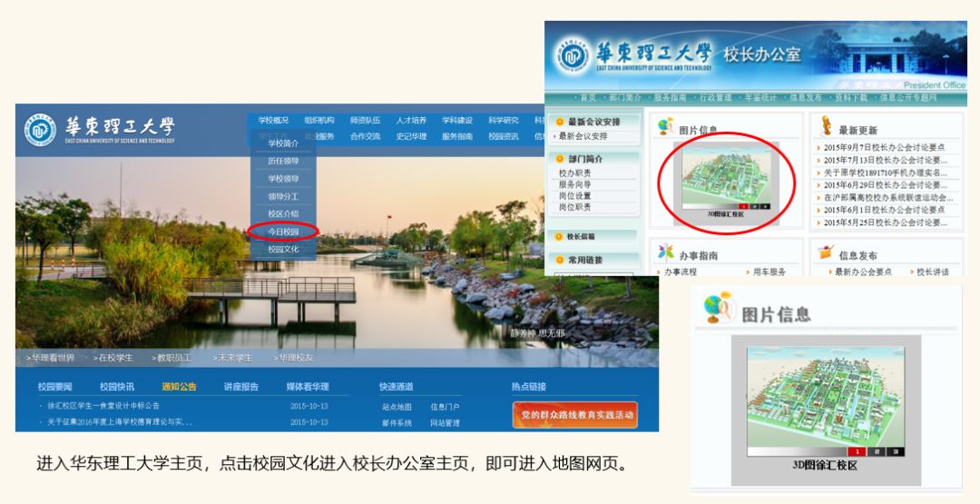This screenshot has width=980, height=504.
Task: Choose 历任领导 from the dropdown list
Action: [283, 161]
